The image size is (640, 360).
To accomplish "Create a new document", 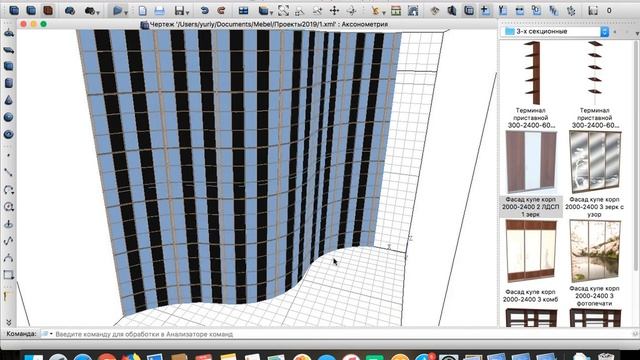I will pos(142,11).
